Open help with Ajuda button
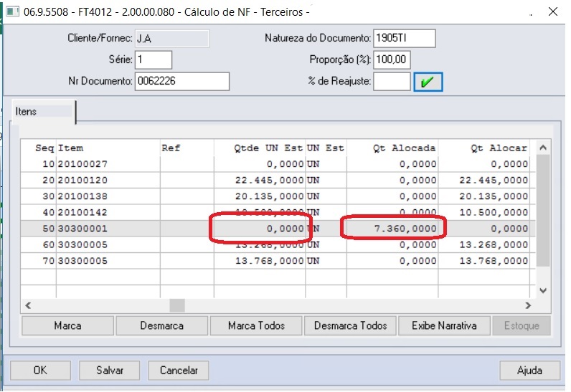The height and width of the screenshot is (392, 571). coord(530,371)
